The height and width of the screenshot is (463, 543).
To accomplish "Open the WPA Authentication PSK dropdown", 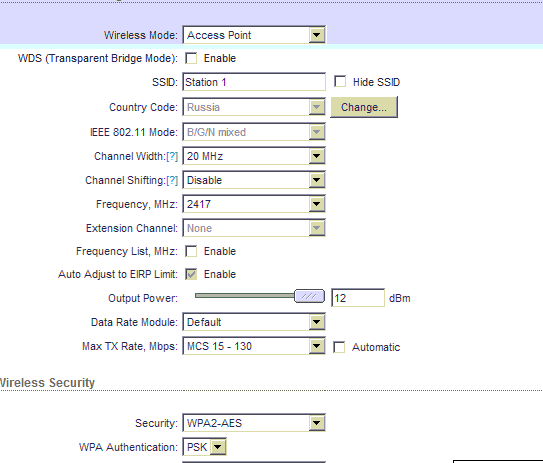I will [x=204, y=447].
